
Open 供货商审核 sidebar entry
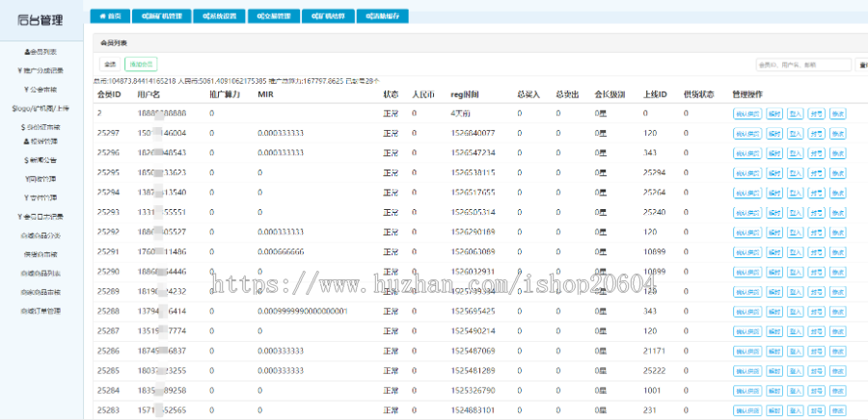coord(41,254)
